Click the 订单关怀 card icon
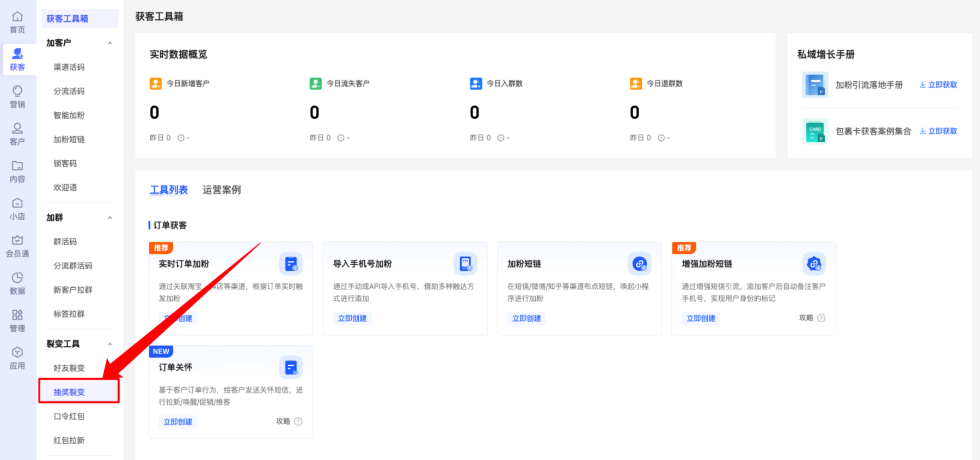This screenshot has width=980, height=460. tap(291, 368)
